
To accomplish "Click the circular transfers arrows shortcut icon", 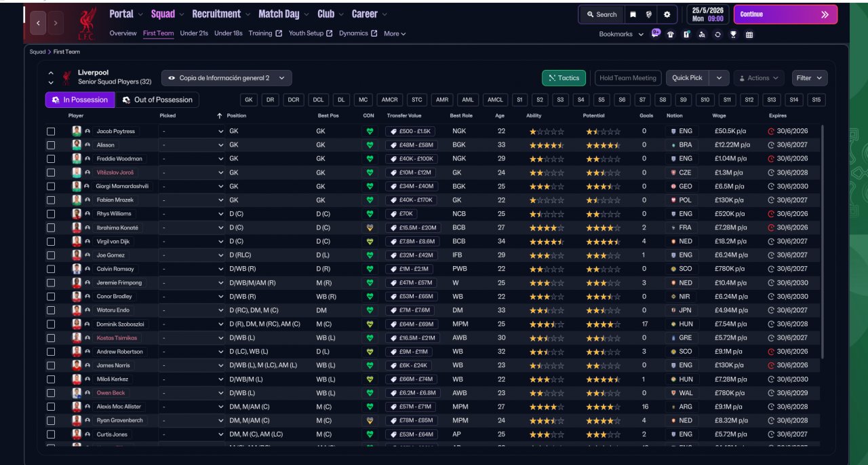I will (x=717, y=35).
